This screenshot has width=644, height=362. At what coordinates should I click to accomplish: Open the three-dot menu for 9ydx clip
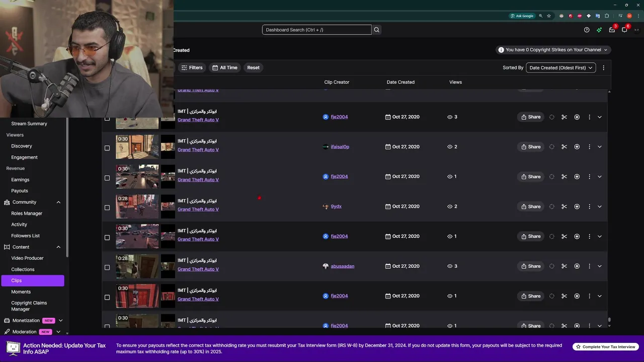589,207
